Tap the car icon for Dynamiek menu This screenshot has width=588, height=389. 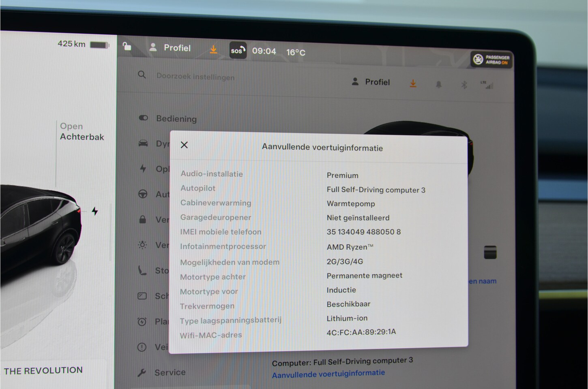143,143
